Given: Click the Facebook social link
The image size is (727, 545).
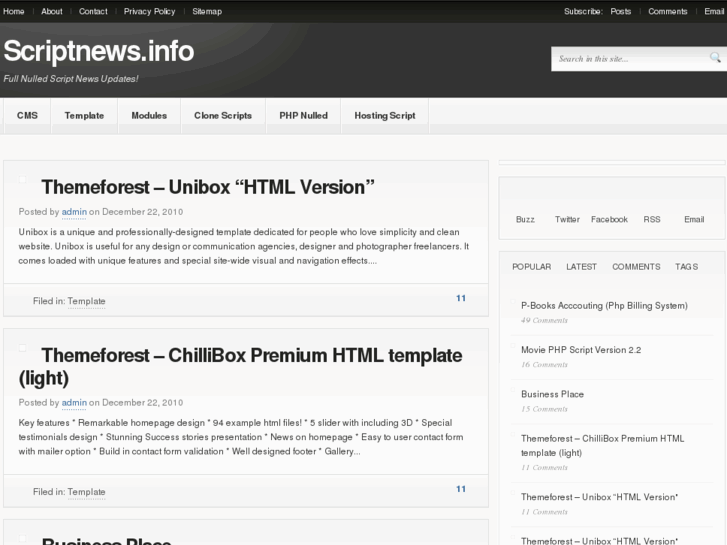Looking at the screenshot, I should point(609,219).
